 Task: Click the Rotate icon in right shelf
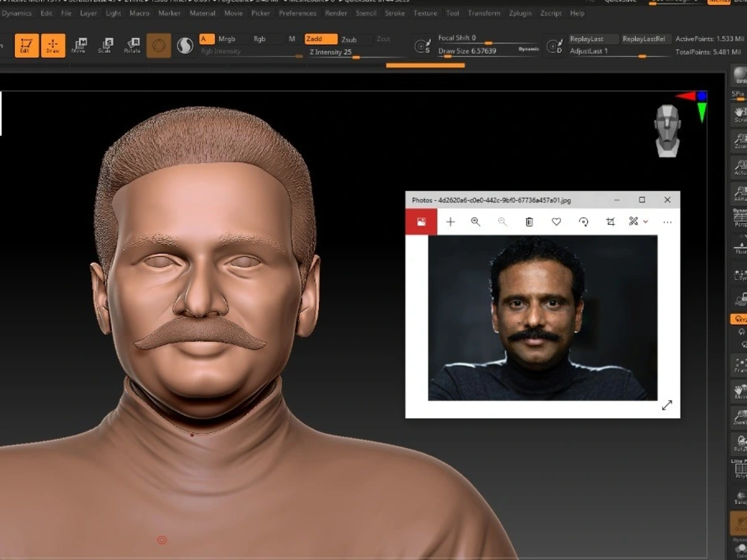click(x=740, y=444)
